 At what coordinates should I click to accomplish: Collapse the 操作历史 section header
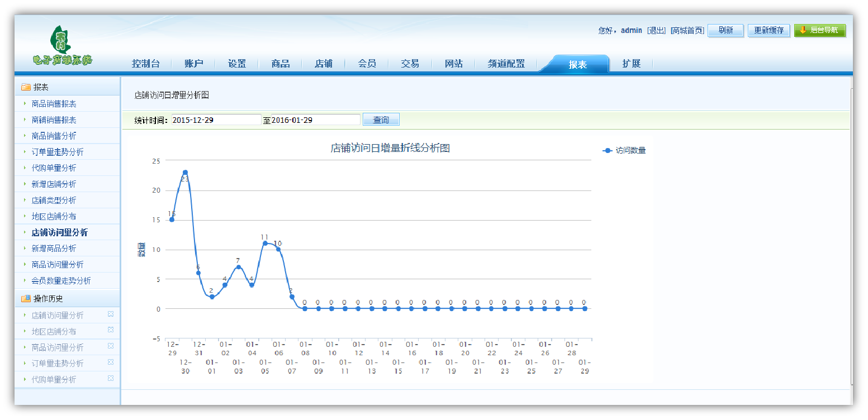67,299
